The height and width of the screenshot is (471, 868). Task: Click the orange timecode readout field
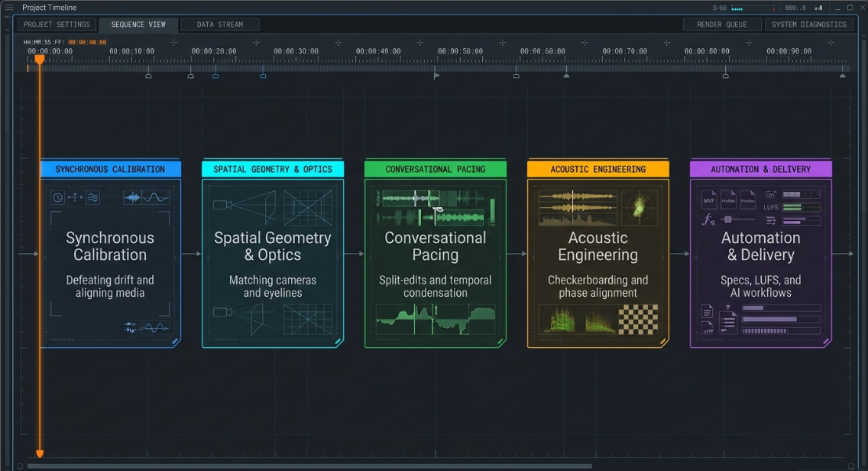[x=87, y=42]
